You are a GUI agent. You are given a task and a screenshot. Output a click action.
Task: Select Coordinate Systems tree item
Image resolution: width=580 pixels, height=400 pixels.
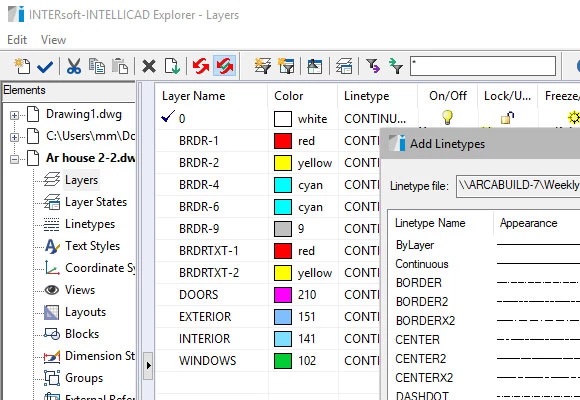(x=100, y=268)
